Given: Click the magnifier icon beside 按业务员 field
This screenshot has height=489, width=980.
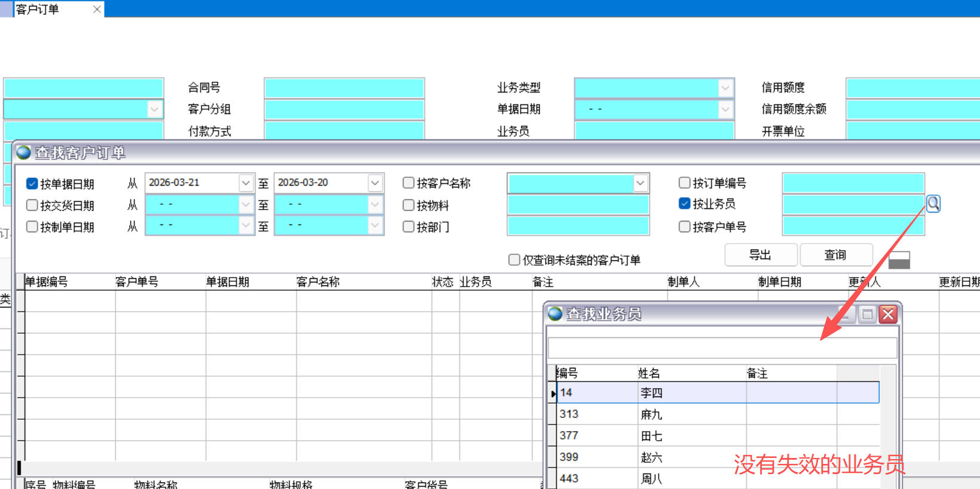Looking at the screenshot, I should tap(933, 204).
